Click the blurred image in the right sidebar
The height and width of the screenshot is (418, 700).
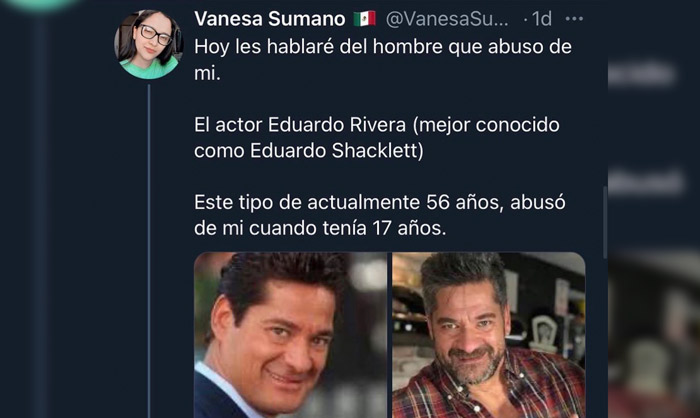click(x=654, y=335)
